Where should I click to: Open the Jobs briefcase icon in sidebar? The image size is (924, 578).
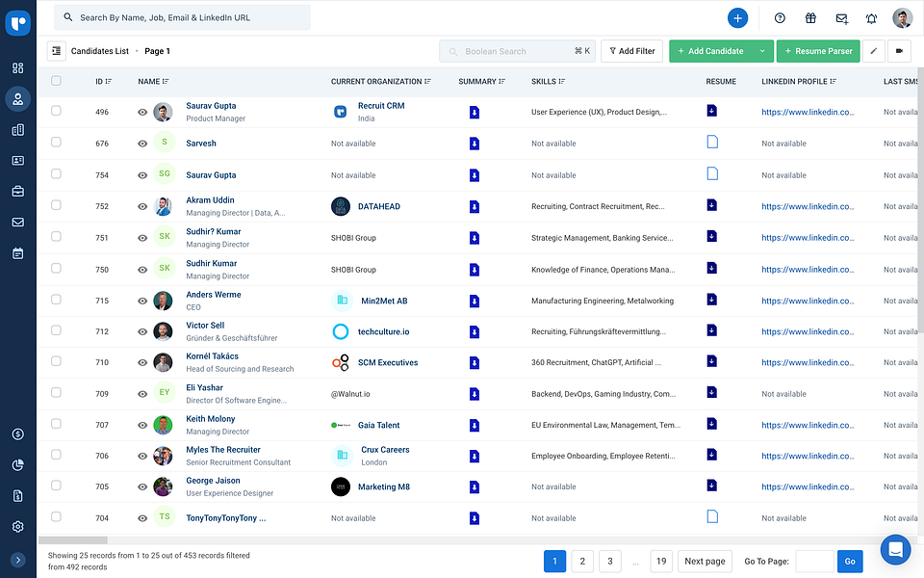(17, 191)
